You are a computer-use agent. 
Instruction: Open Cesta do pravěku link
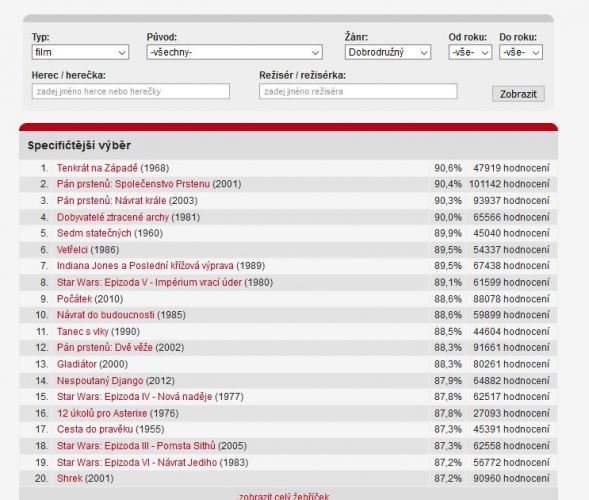click(95, 429)
